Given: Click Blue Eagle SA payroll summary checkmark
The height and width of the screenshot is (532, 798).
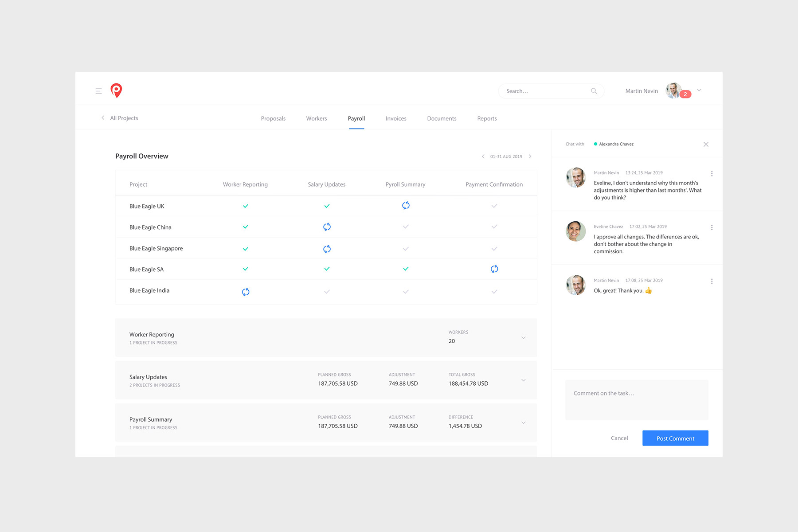Looking at the screenshot, I should [406, 269].
